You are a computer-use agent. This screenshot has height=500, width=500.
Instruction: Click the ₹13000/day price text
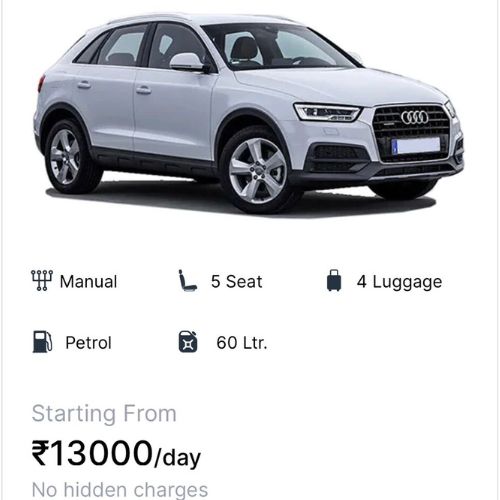pyautogui.click(x=116, y=454)
